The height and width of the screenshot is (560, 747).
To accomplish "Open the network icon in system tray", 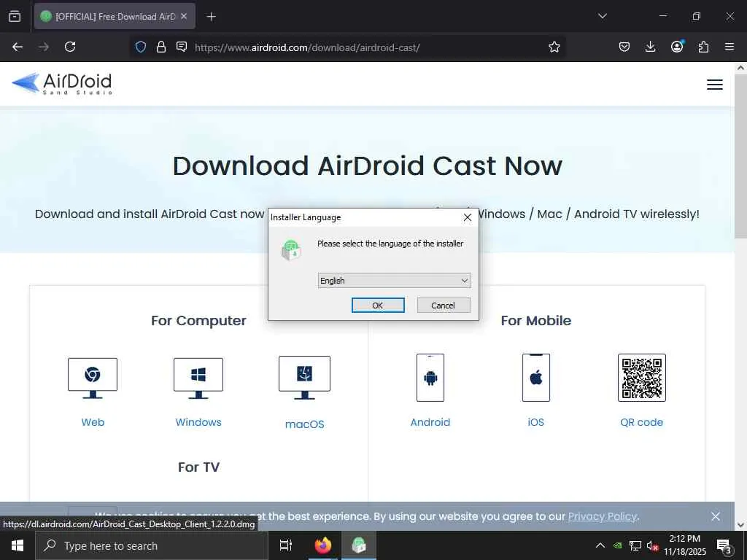I will [x=635, y=545].
